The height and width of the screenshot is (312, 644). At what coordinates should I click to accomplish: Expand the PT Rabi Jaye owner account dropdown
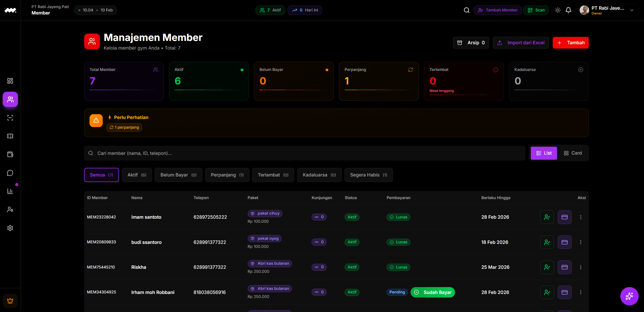[632, 10]
